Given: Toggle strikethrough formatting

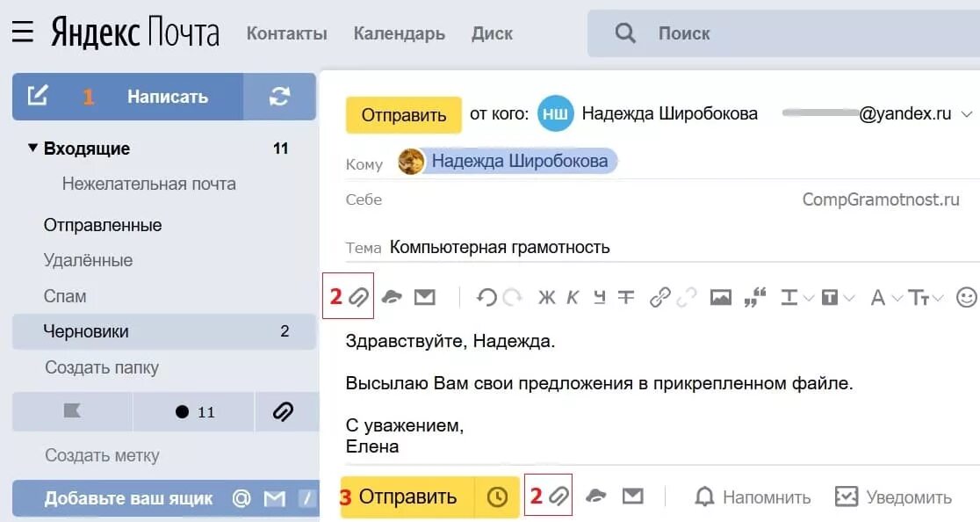Looking at the screenshot, I should (625, 298).
